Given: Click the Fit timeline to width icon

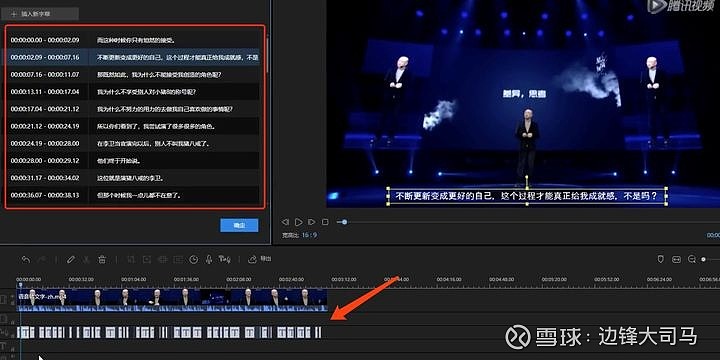Looking at the screenshot, I should coord(676,259).
